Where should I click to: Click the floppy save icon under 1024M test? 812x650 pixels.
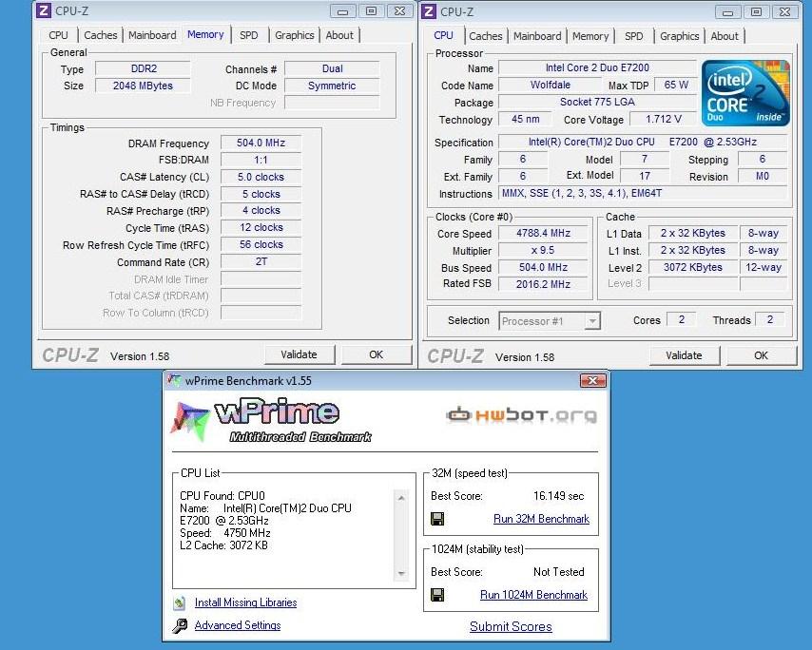point(437,595)
